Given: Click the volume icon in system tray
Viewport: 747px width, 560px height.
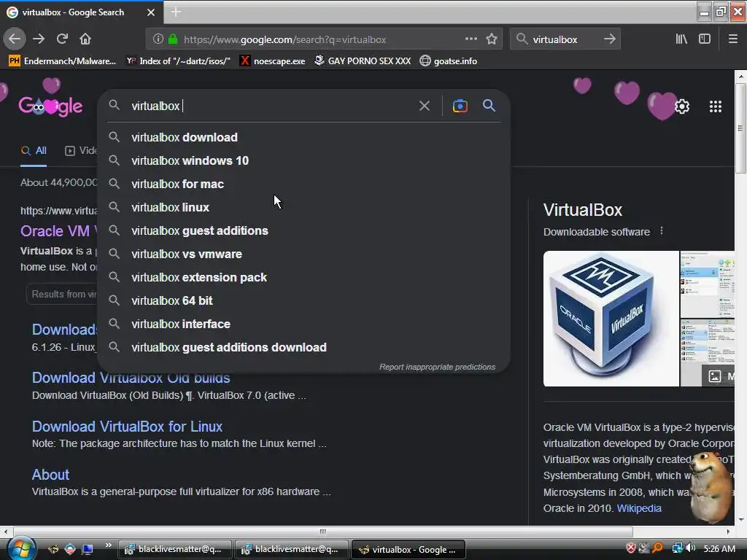Looking at the screenshot, I should [x=691, y=548].
